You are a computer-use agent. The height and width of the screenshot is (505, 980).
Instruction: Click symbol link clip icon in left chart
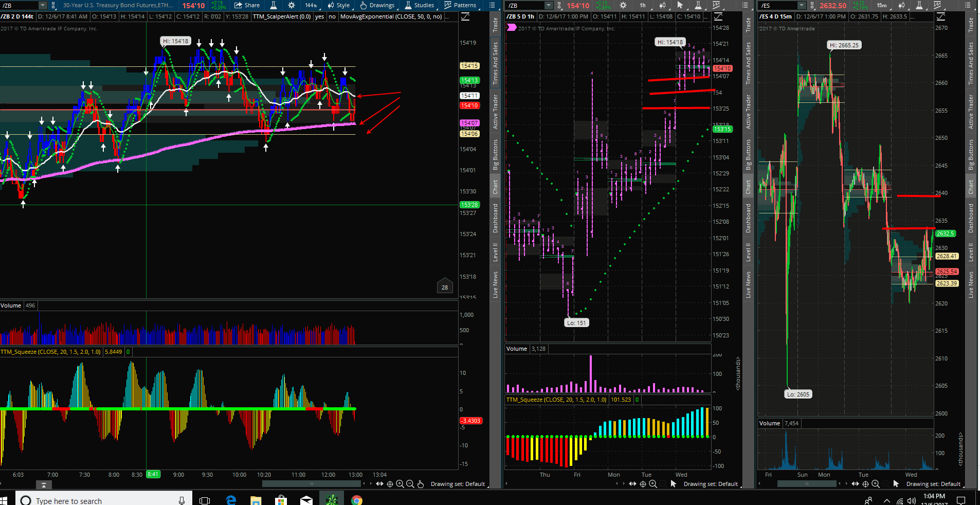[x=53, y=5]
